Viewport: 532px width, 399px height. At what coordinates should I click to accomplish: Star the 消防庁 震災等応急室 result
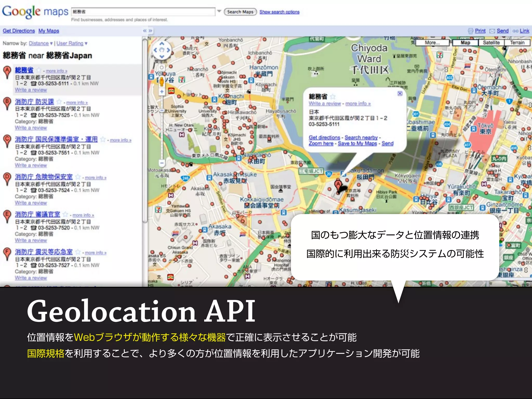[78, 252]
